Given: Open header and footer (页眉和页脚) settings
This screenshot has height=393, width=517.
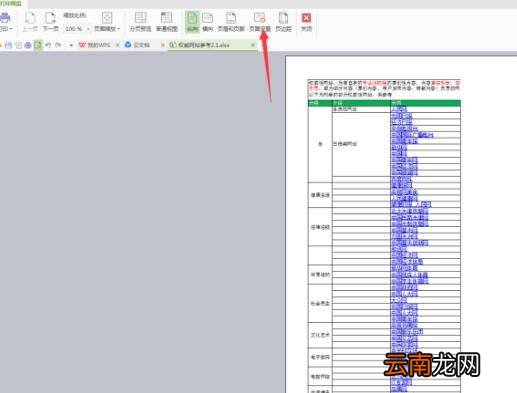Looking at the screenshot, I should click(x=231, y=22).
